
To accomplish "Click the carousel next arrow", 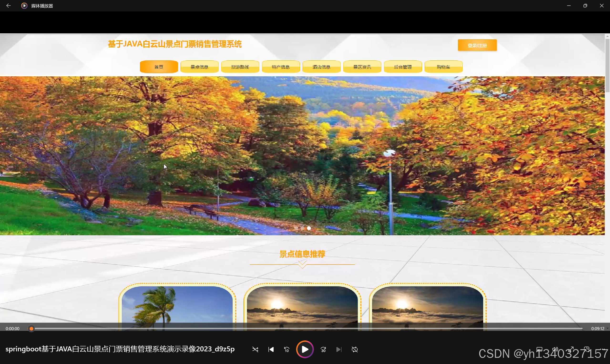I will [594, 155].
